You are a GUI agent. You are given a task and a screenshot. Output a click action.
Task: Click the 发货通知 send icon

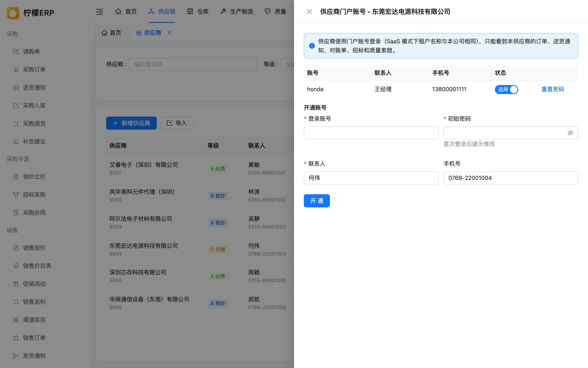(16, 356)
